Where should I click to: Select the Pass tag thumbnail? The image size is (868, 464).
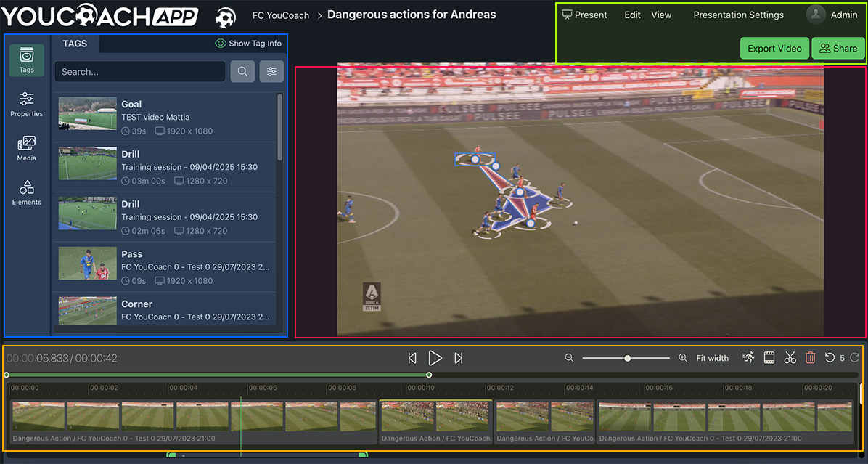coord(88,263)
